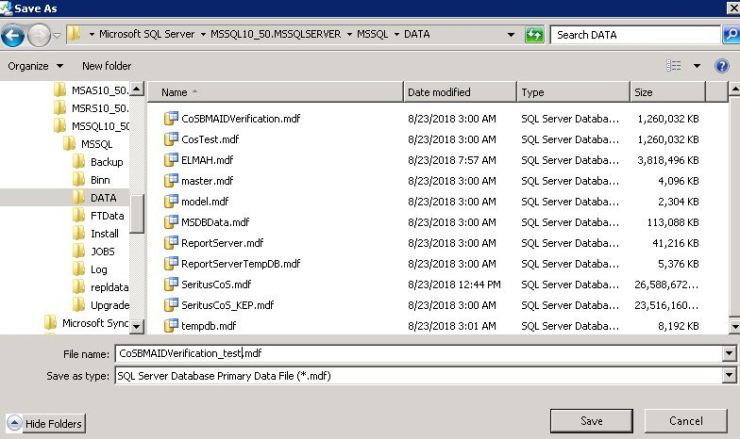Screen dimensions: 740x439
Task: Open the Organize menu
Action: coord(35,66)
